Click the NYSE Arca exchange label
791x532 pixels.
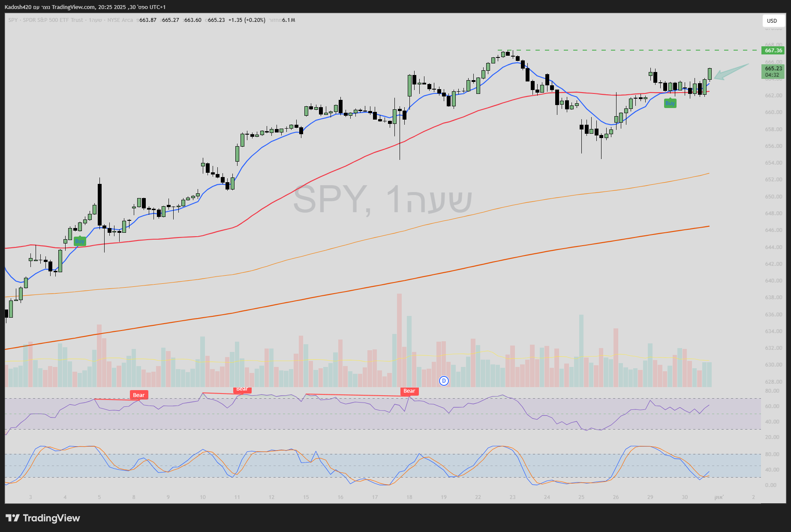(120, 20)
